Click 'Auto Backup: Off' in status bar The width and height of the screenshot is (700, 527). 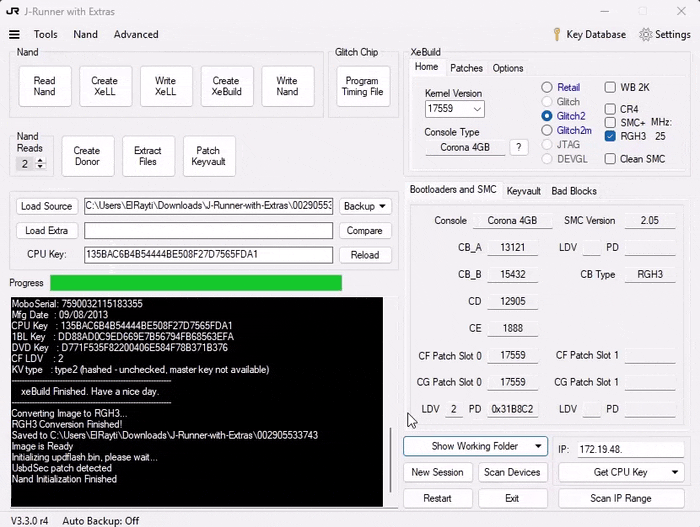pyautogui.click(x=100, y=521)
